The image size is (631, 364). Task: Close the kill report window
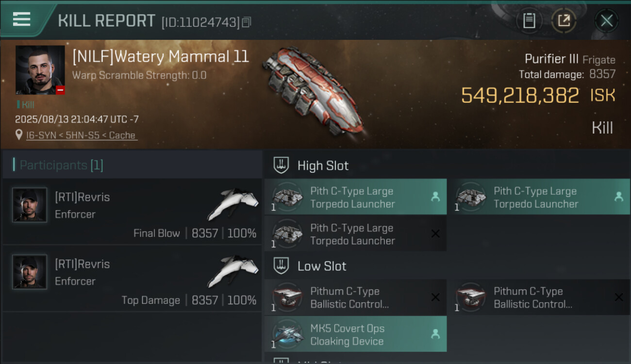click(x=606, y=20)
